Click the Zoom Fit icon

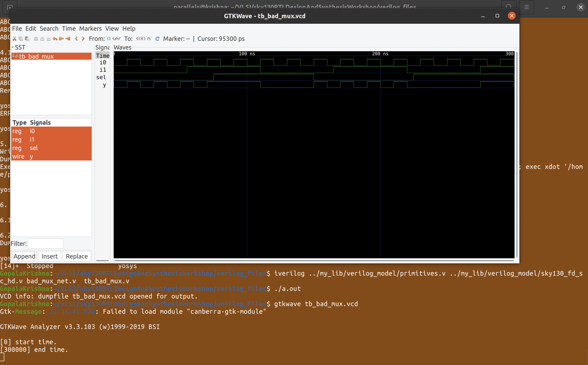[x=36, y=39]
